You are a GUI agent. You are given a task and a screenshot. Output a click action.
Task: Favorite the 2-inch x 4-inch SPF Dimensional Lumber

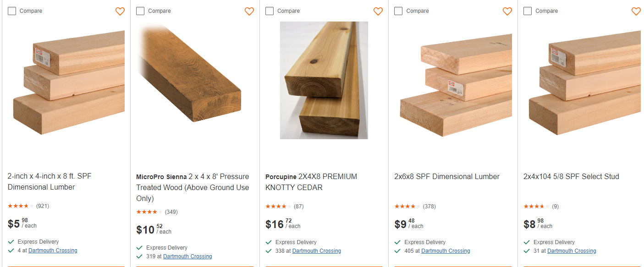120,11
